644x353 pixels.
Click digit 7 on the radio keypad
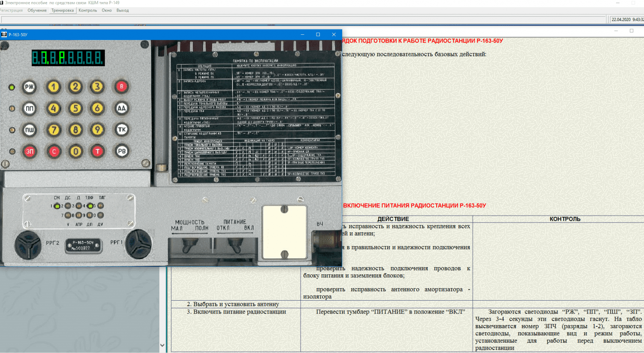click(54, 130)
